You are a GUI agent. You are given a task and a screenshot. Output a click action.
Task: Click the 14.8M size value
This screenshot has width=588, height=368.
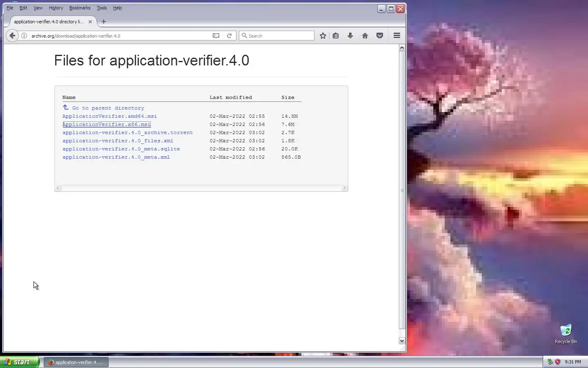pyautogui.click(x=289, y=116)
